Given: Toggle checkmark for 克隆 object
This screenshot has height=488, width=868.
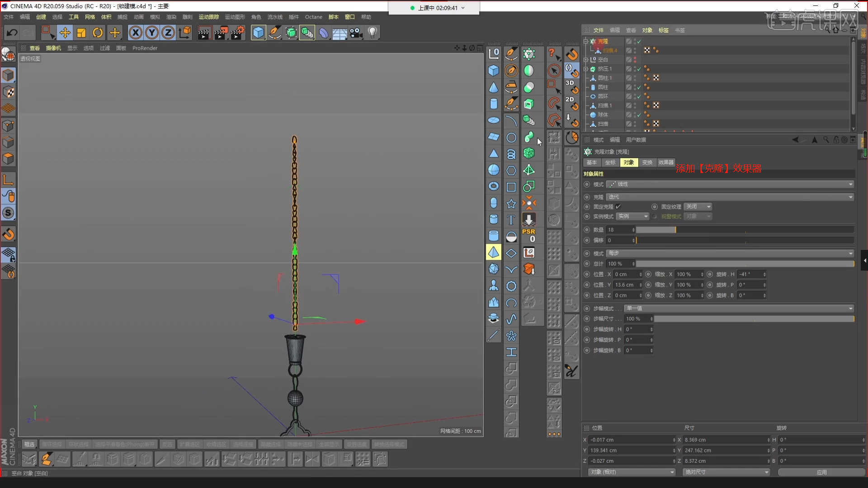Looking at the screenshot, I should click(x=639, y=41).
